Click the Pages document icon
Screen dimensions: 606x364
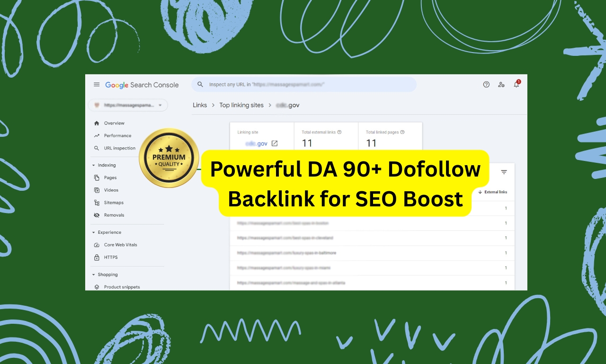pos(97,178)
